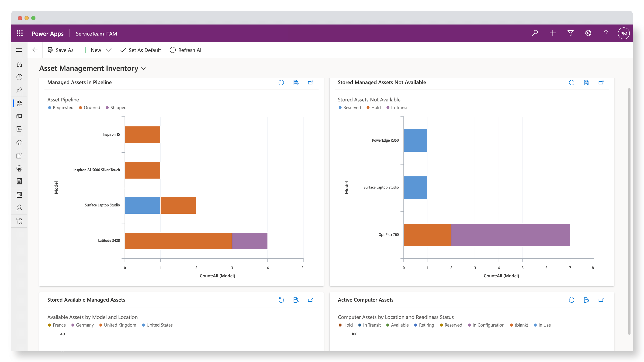Toggle United Kingdom in Available Assets legend
Viewport: 644px width, 362px height.
118,325
